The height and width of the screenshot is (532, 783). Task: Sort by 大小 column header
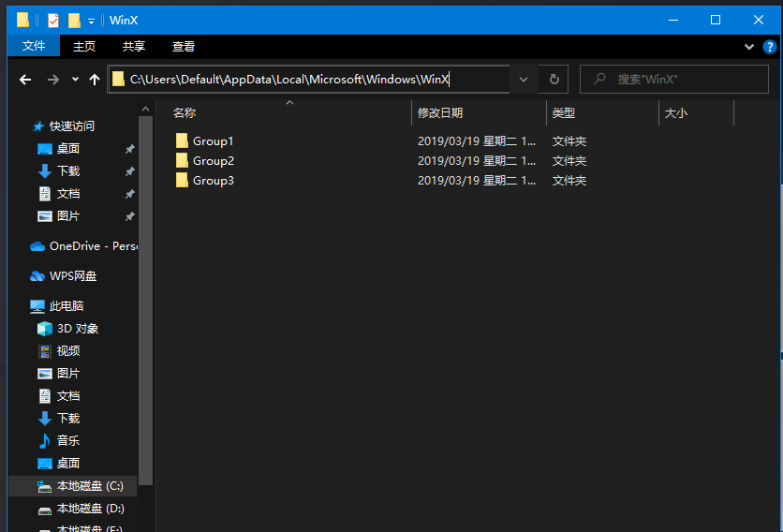[675, 113]
